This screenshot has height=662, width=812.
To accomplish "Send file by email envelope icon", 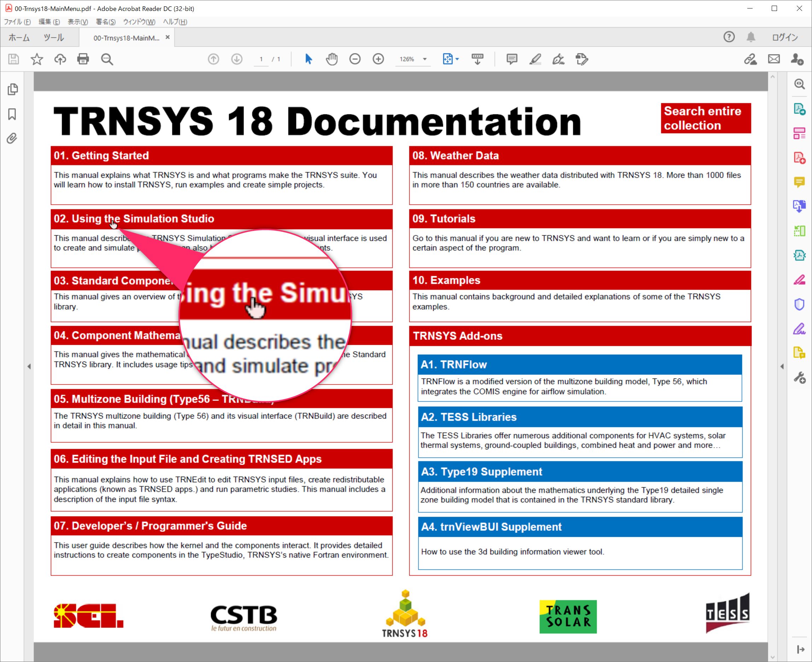I will (x=774, y=59).
